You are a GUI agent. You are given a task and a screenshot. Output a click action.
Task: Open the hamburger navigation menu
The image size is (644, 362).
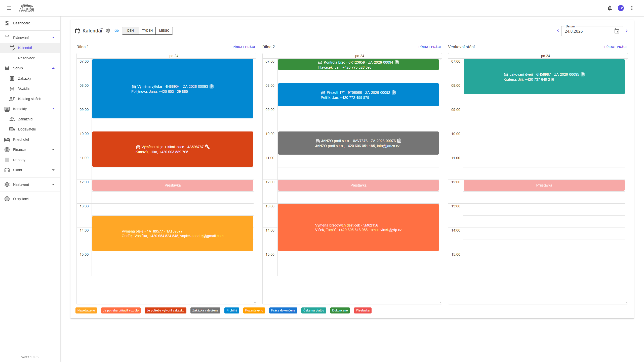point(9,8)
